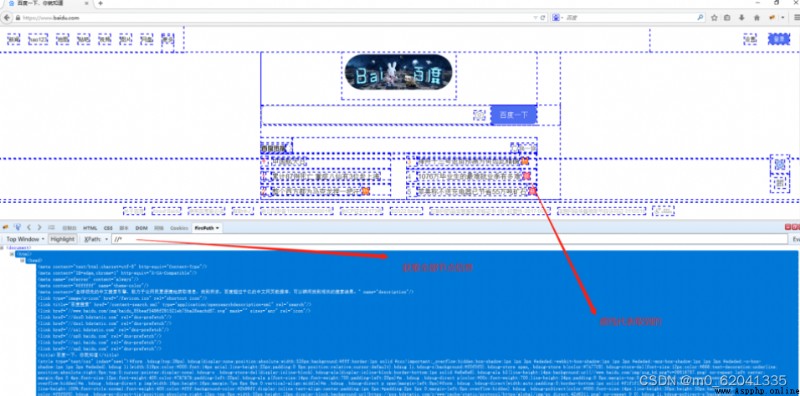The image size is (800, 396).
Task: Open the downloads arrow icon
Action: [742, 17]
